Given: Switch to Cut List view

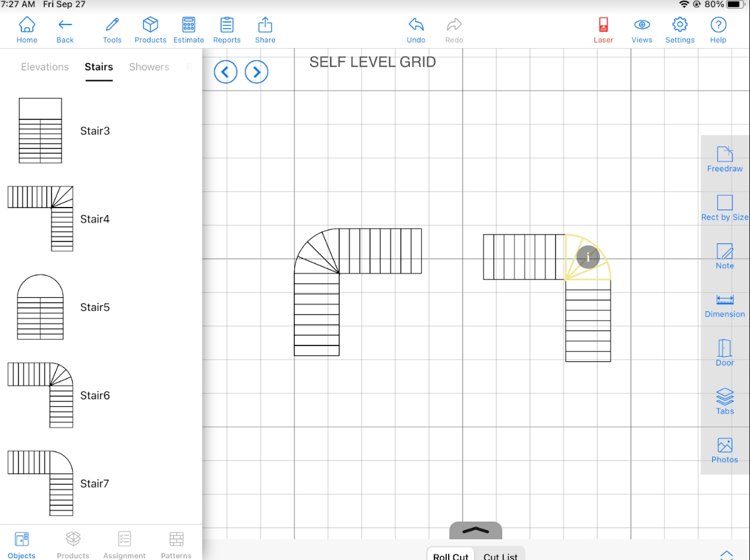Looking at the screenshot, I should [x=500, y=556].
